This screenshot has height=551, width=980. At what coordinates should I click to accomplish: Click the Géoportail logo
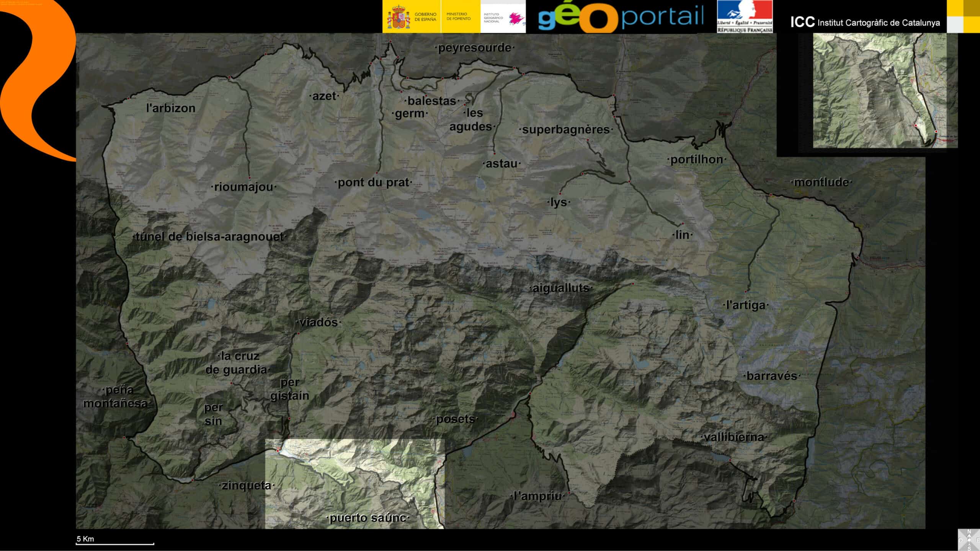[620, 17]
